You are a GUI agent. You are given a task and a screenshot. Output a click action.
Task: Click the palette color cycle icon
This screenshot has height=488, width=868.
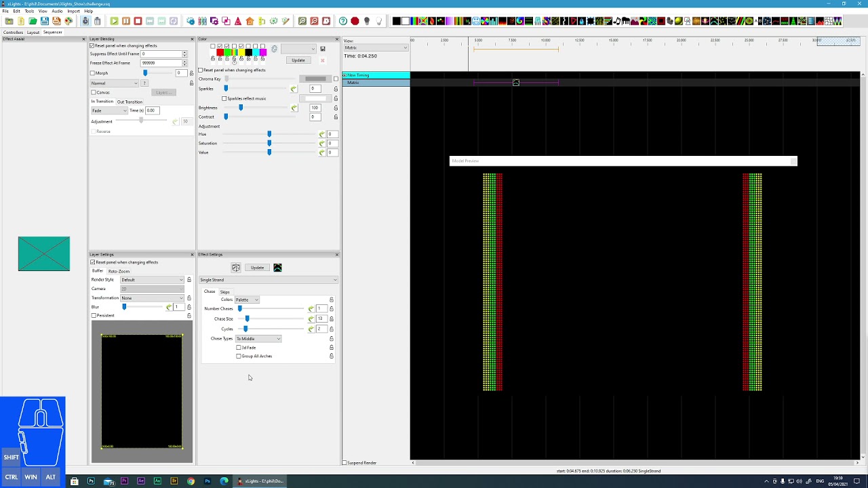point(274,49)
